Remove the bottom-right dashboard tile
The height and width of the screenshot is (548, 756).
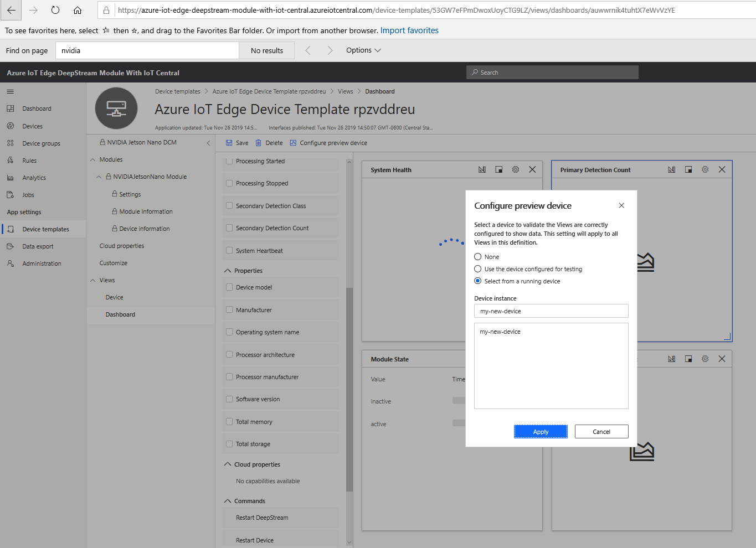pyautogui.click(x=722, y=359)
